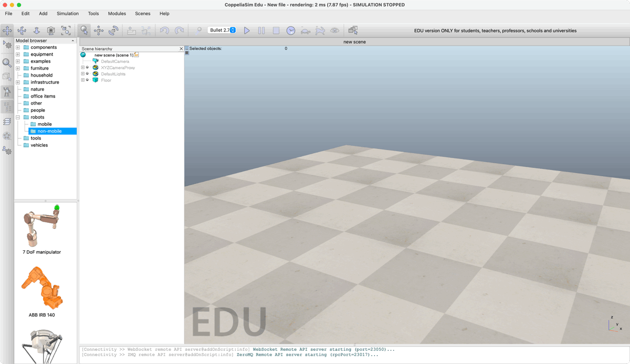Viewport: 630px width, 364px height.
Task: Click the redo arrow icon
Action: (x=180, y=30)
